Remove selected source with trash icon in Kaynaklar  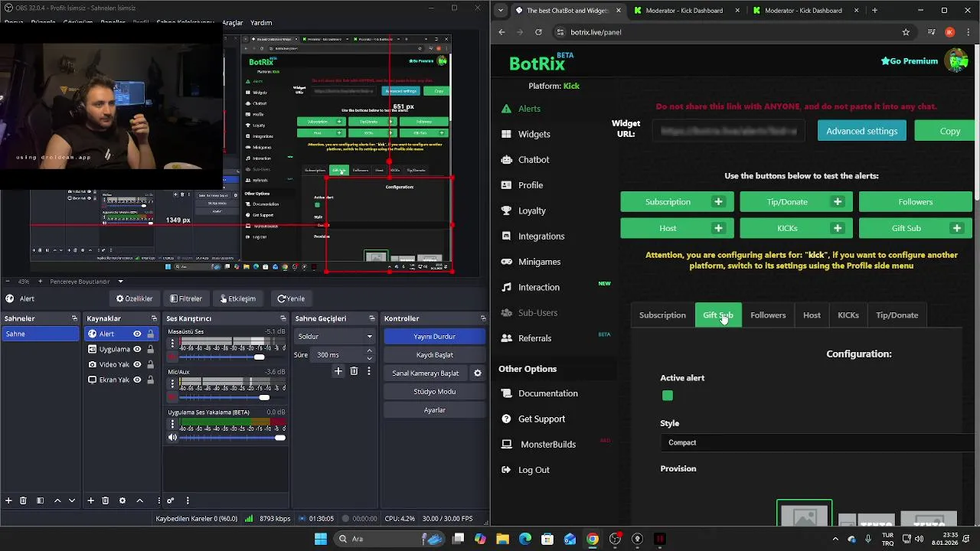pyautogui.click(x=106, y=500)
